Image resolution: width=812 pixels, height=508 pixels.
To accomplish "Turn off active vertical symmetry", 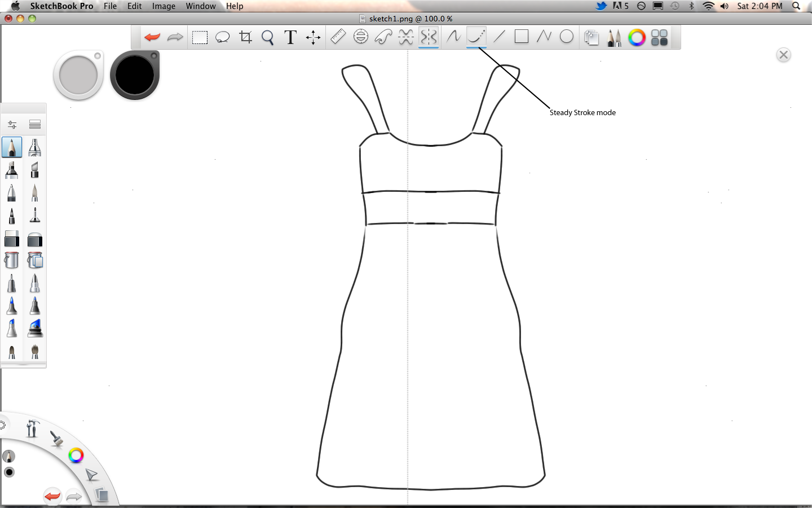I will tap(429, 37).
